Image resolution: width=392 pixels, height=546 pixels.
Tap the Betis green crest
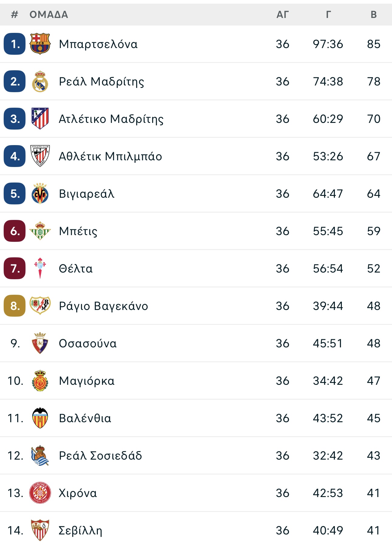click(40, 231)
